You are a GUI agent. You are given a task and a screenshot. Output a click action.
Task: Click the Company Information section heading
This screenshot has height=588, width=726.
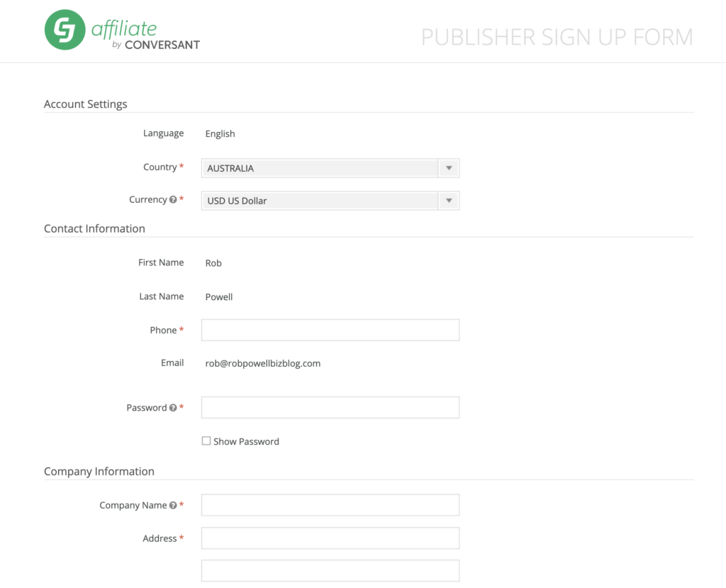99,471
